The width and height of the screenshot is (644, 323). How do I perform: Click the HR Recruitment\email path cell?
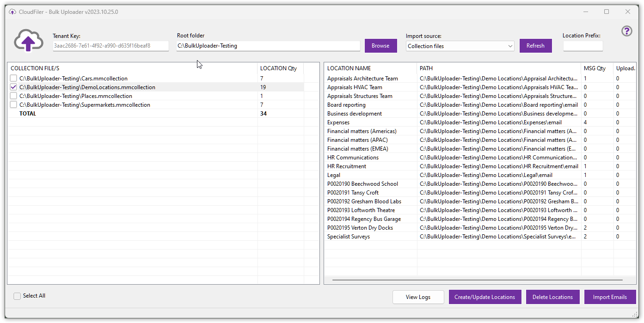coord(499,166)
